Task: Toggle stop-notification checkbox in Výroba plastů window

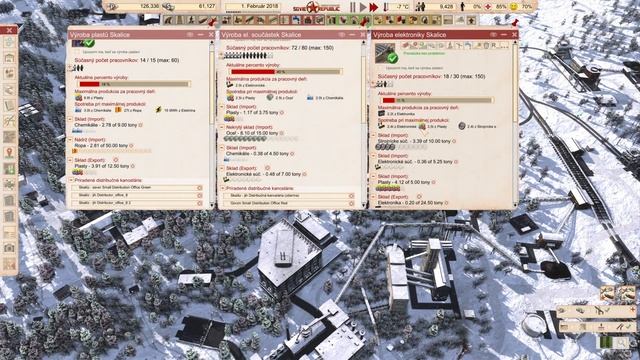Action: 78,52
